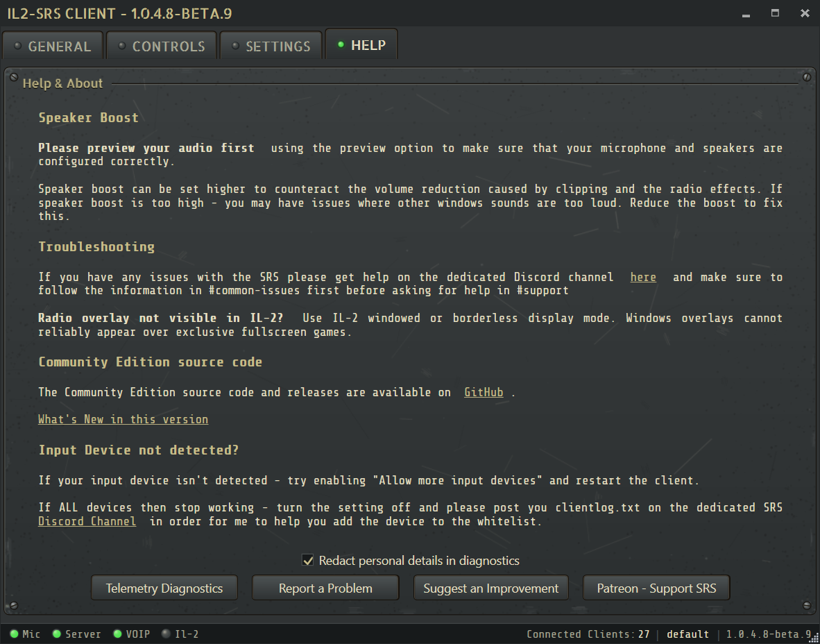The image size is (820, 644).
Task: Click 'Radio overlay not visible in IL-2?' text
Action: click(160, 318)
